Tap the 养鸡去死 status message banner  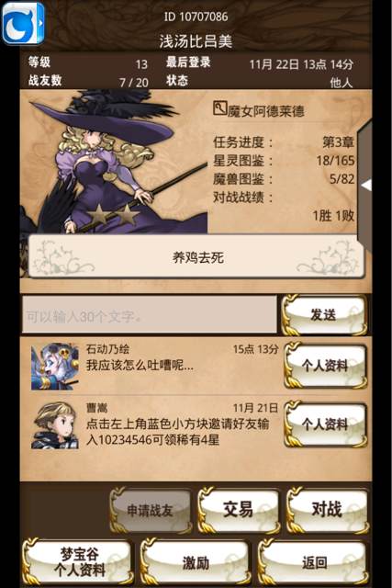click(x=196, y=257)
